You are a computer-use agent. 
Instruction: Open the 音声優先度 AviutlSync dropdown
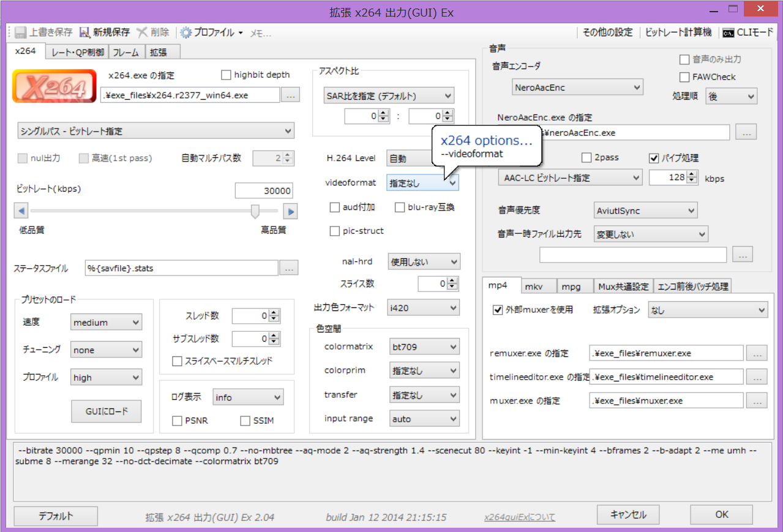point(646,211)
